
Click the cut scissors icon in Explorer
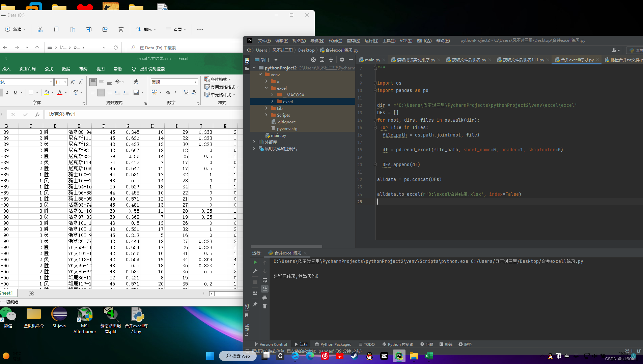point(40,29)
